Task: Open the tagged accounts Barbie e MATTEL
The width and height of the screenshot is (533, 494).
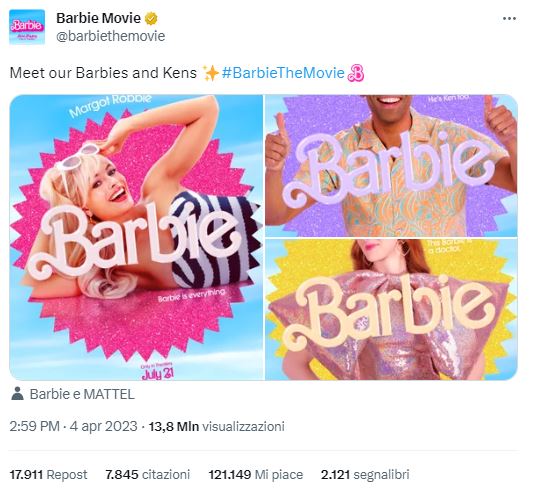Action: point(82,394)
